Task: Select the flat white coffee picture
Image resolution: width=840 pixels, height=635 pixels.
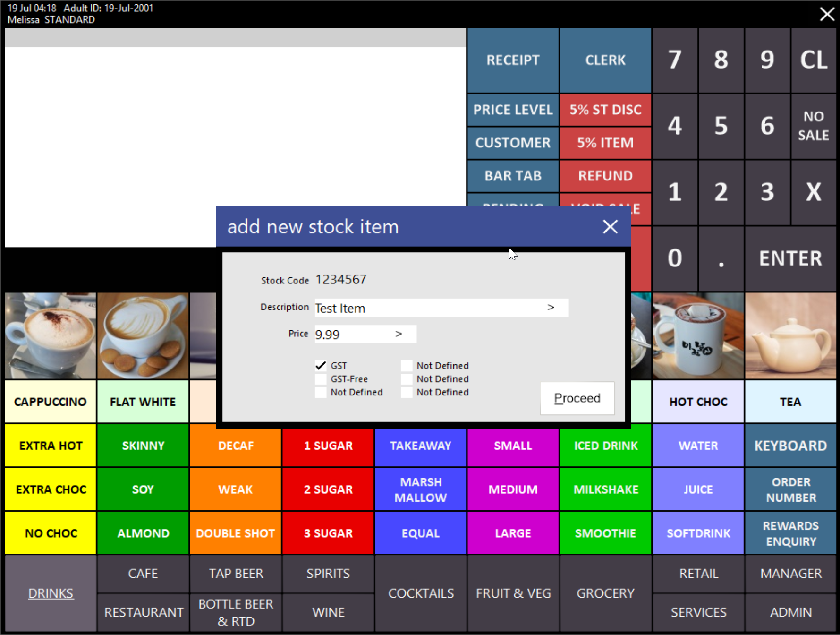Action: [143, 335]
